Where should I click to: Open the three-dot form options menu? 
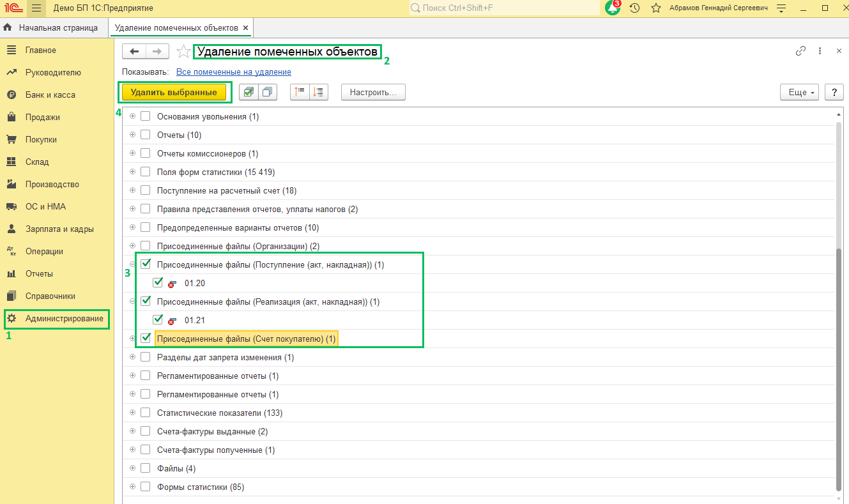820,51
